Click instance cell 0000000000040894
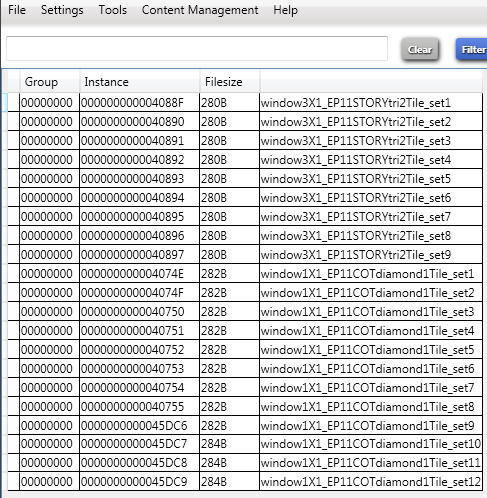Screen dimensions: 487x498 pos(140,198)
